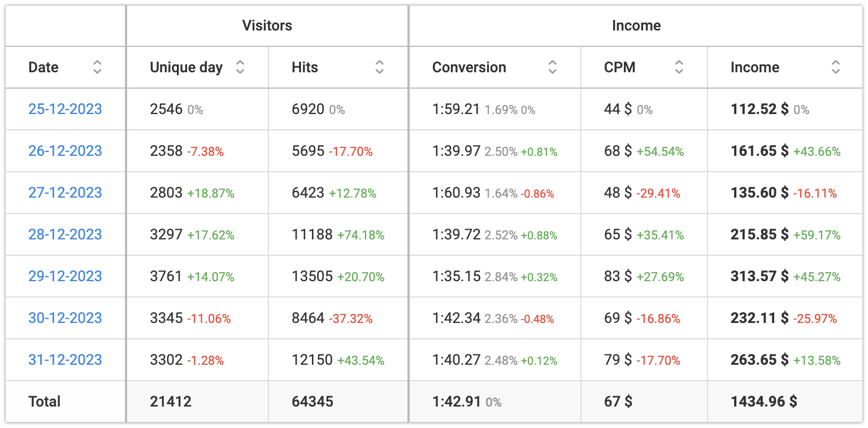Click the Hits column header label
868x428 pixels.
(305, 67)
